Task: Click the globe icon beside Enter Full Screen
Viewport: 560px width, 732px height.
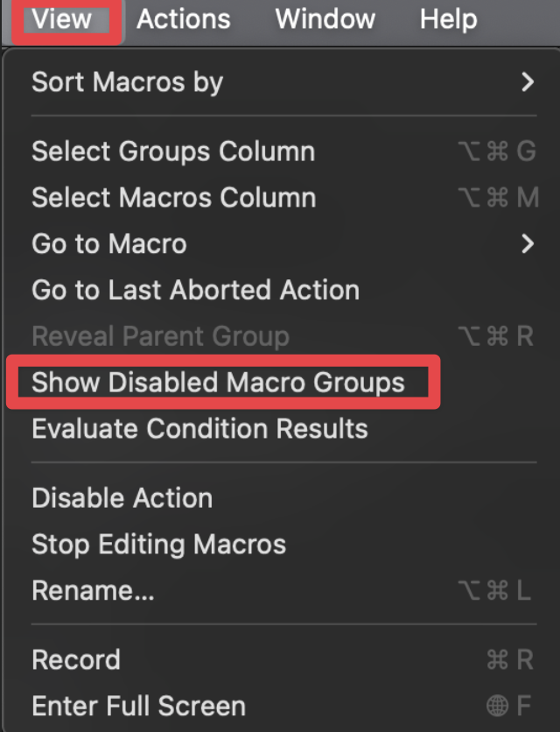Action: coord(497,706)
